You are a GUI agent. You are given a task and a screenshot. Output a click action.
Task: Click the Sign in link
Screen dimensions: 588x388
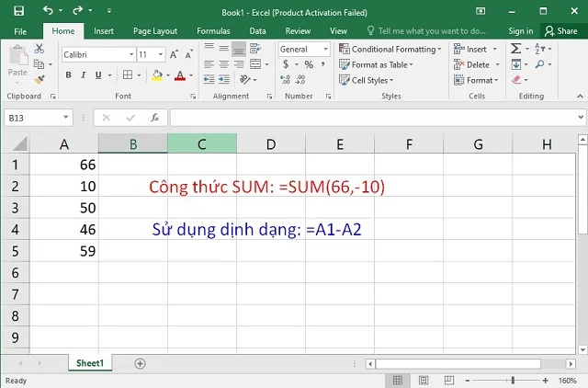tap(521, 31)
